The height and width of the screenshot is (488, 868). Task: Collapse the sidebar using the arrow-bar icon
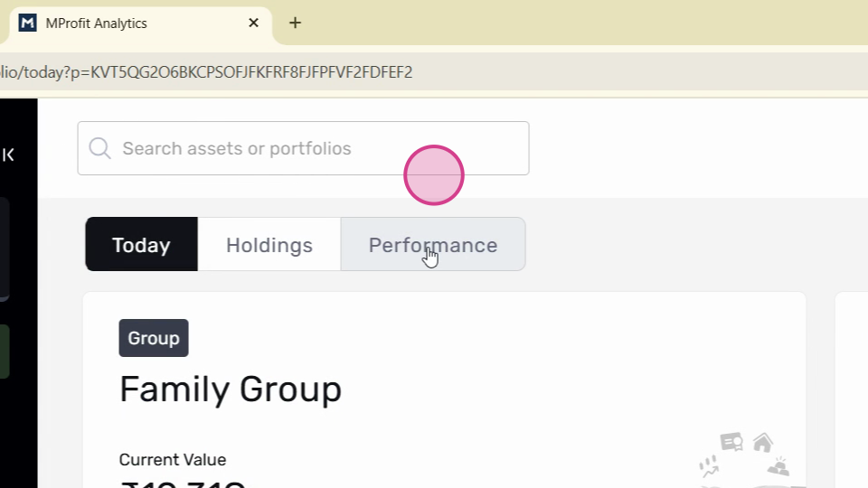coord(8,155)
